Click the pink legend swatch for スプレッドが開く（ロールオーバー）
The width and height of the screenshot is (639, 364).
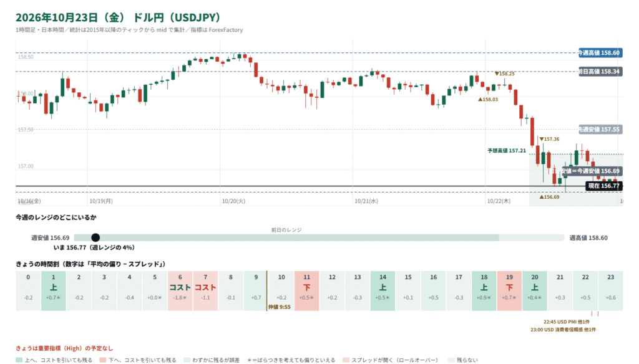coord(346,360)
